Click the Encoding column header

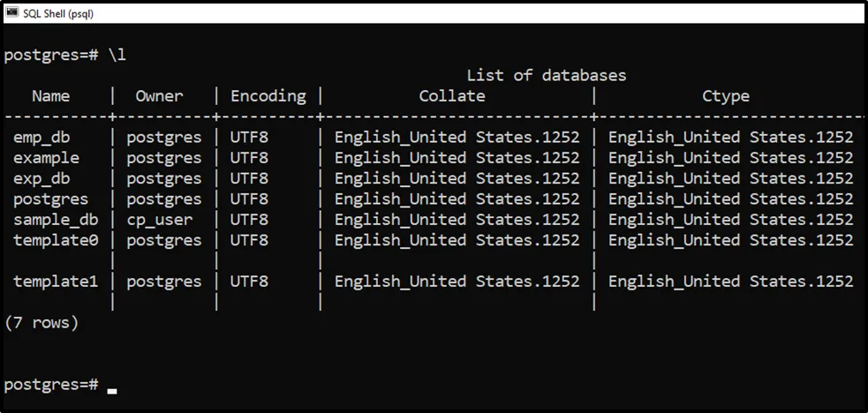(268, 96)
